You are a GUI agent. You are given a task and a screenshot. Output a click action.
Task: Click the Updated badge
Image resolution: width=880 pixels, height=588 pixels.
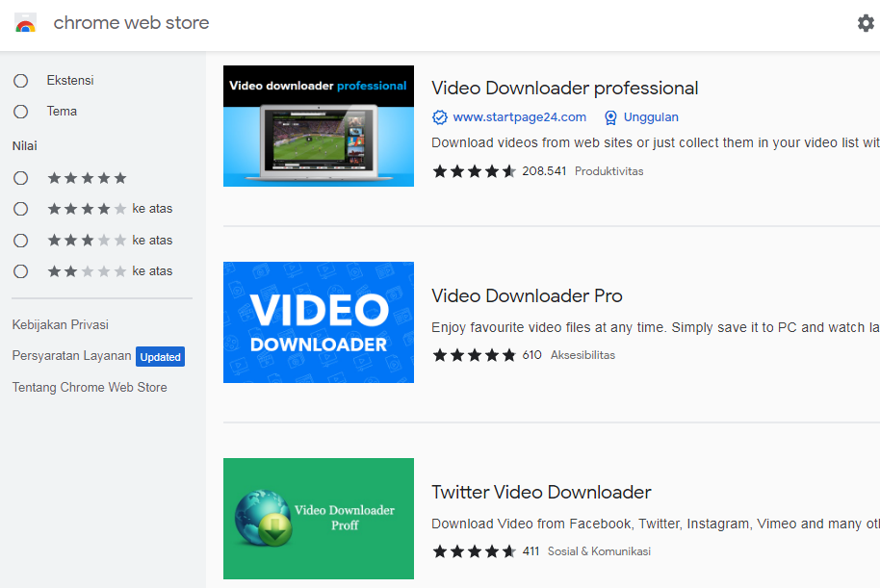click(x=160, y=357)
